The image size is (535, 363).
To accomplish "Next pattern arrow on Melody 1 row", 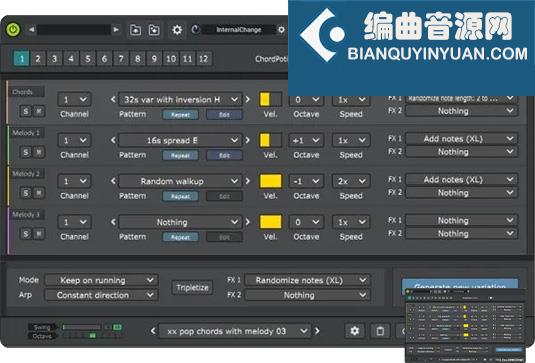I will [248, 140].
